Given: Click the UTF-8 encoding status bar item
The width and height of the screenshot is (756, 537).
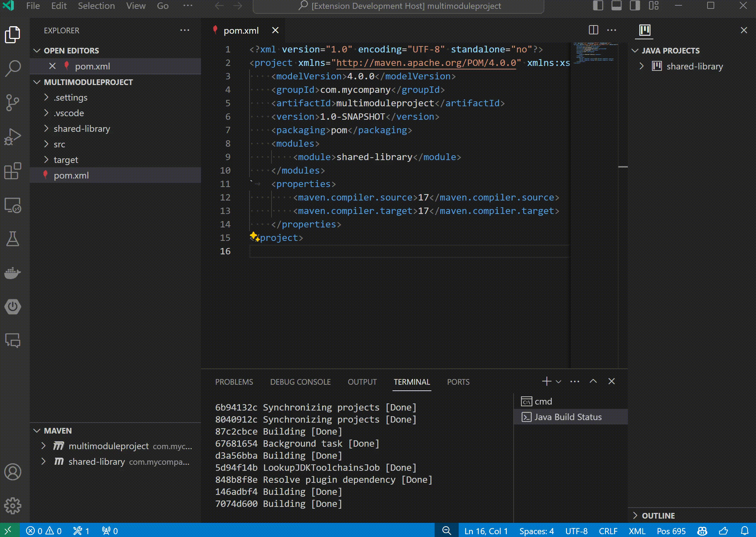Looking at the screenshot, I should (x=576, y=531).
